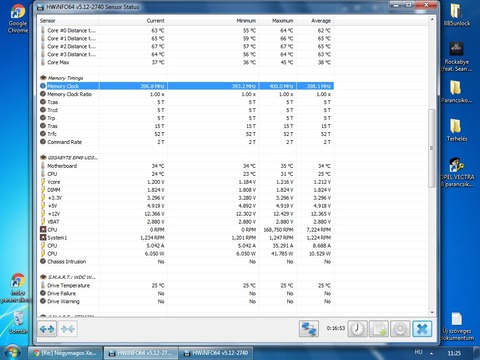Open Google Chrome desktop shortcut at top
480x360 pixels.
(x=18, y=18)
